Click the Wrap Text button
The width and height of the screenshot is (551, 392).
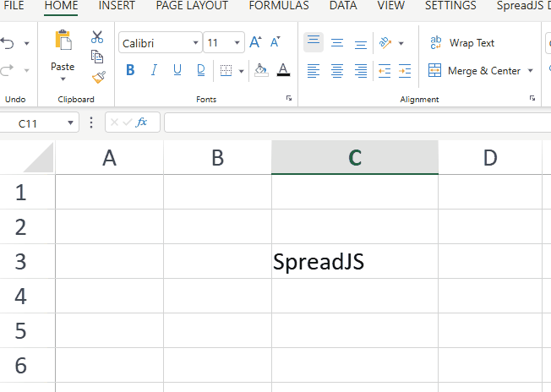(462, 43)
